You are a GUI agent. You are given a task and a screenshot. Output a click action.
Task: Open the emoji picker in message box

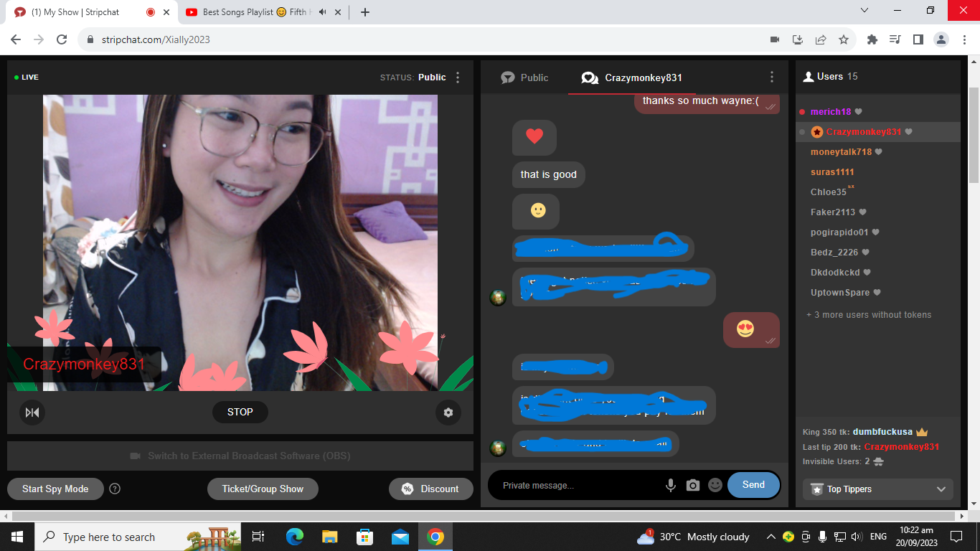click(x=715, y=486)
